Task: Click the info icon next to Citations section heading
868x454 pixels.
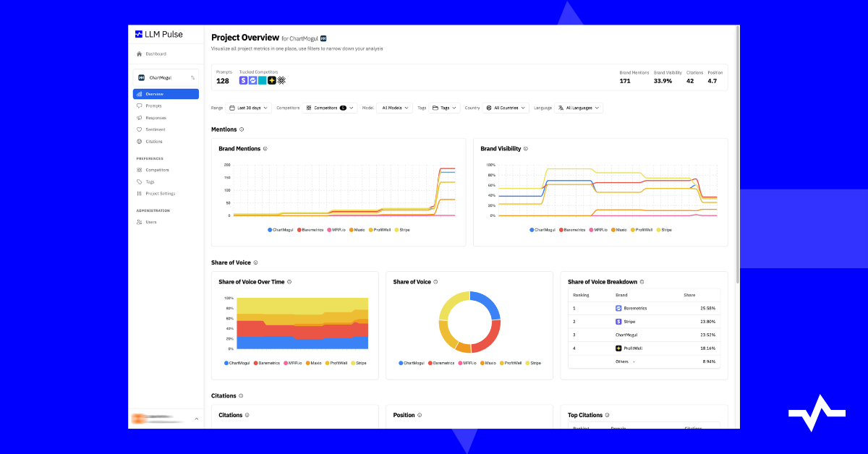Action: tap(241, 396)
